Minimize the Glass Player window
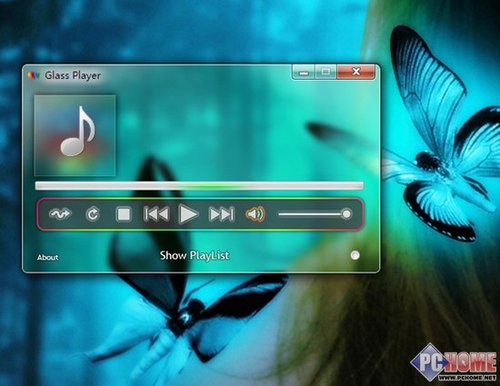 pos(303,72)
